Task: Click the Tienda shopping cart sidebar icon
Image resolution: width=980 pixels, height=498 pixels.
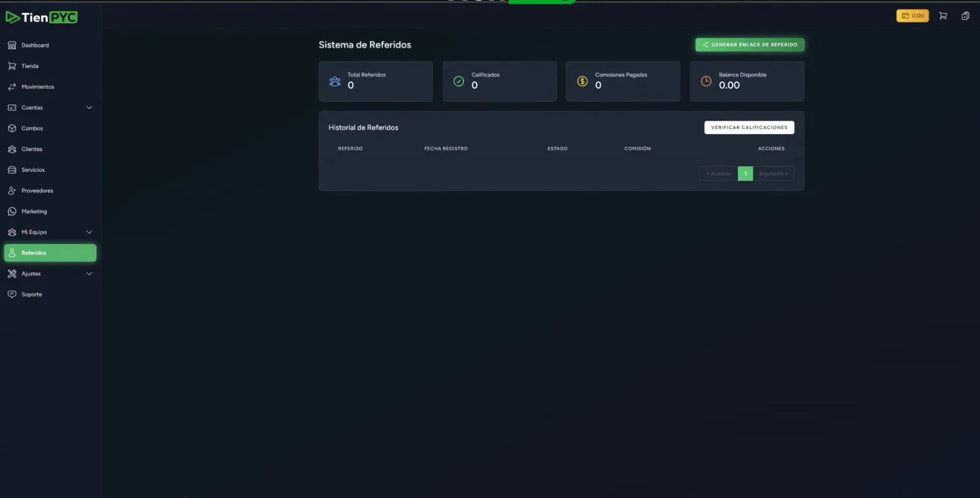Action: click(12, 66)
